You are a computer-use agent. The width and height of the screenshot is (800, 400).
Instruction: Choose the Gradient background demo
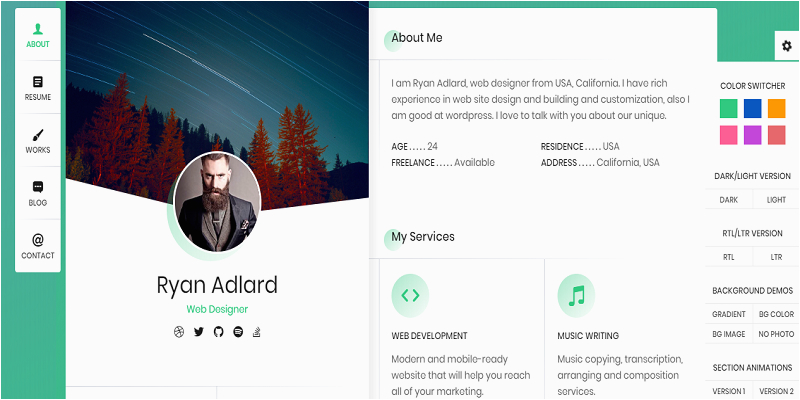(x=729, y=314)
